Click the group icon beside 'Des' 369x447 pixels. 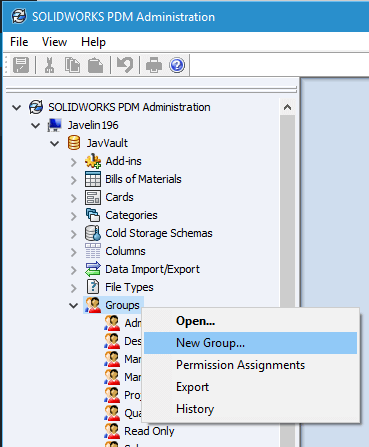tap(112, 341)
